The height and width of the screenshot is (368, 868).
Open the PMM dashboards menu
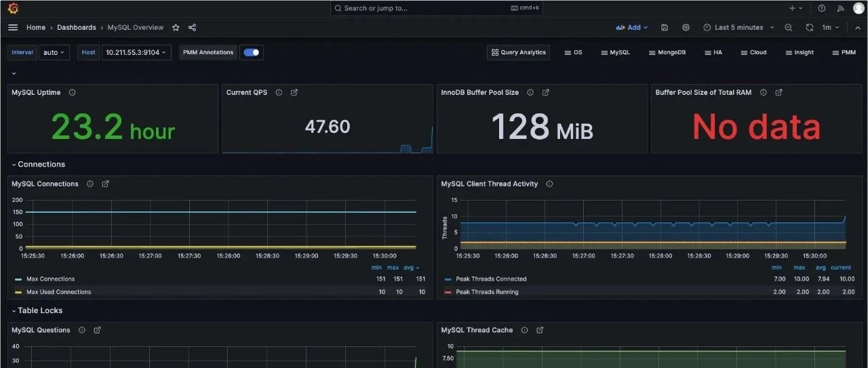pos(843,52)
